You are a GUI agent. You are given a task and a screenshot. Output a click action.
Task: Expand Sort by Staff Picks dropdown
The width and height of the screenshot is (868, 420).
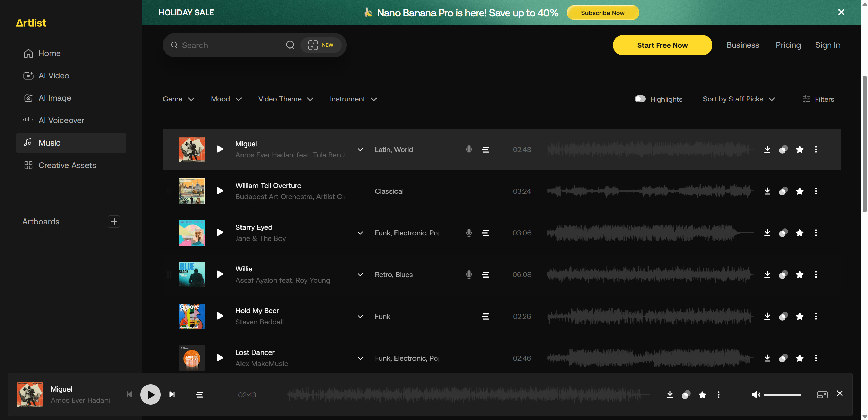click(739, 99)
